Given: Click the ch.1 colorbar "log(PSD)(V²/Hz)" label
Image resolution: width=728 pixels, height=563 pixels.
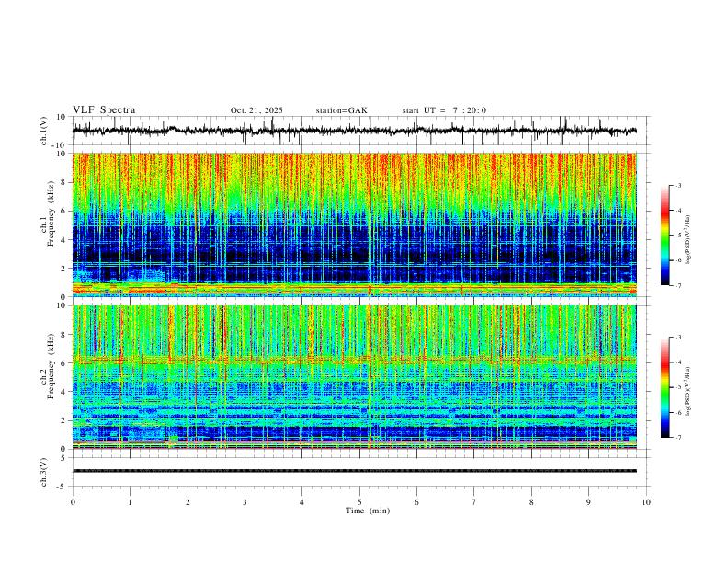Looking at the screenshot, I should click(688, 240).
